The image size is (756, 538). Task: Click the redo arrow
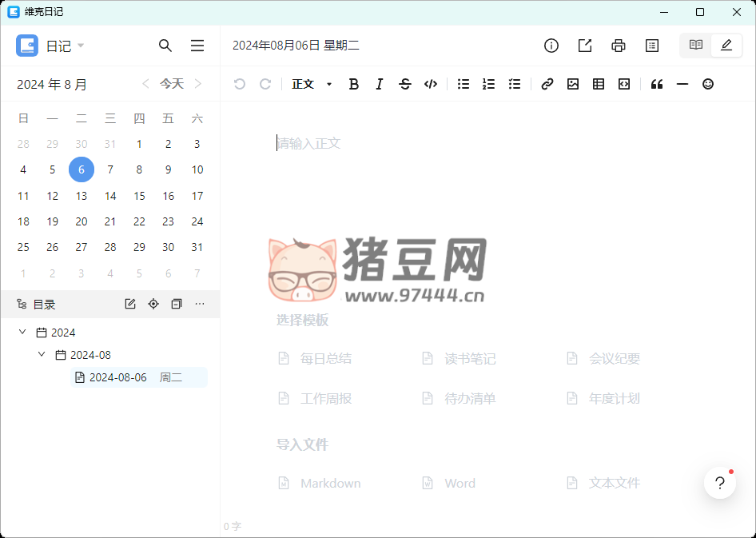click(265, 85)
